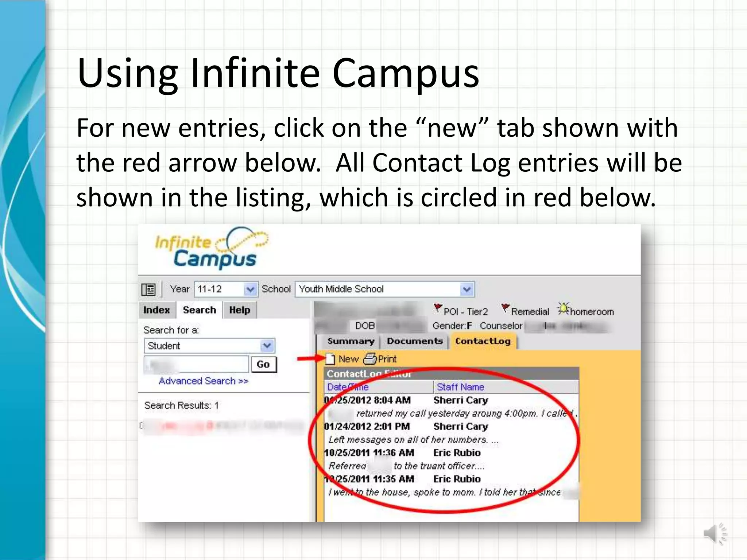
Task: Switch to the Index tab
Action: (157, 310)
